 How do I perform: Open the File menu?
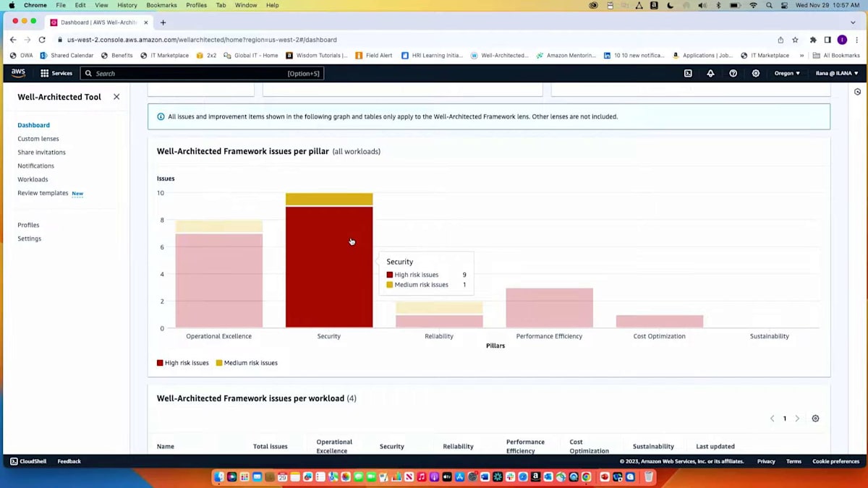point(61,5)
